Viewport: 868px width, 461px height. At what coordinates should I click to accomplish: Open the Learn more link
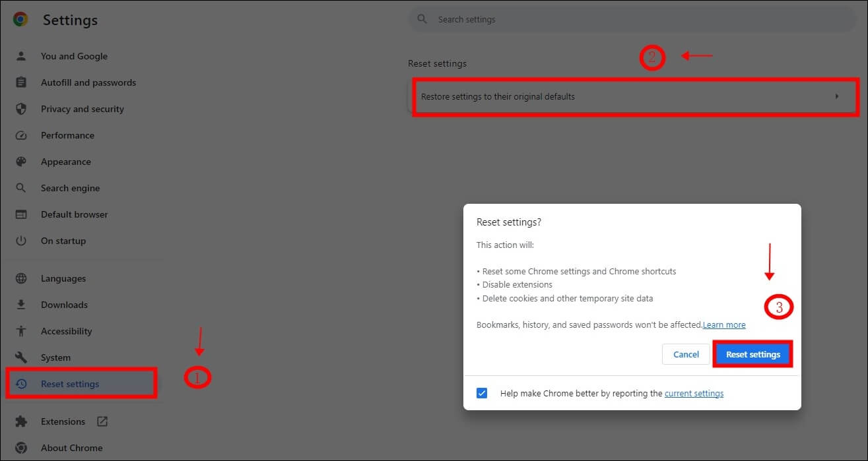coord(724,324)
